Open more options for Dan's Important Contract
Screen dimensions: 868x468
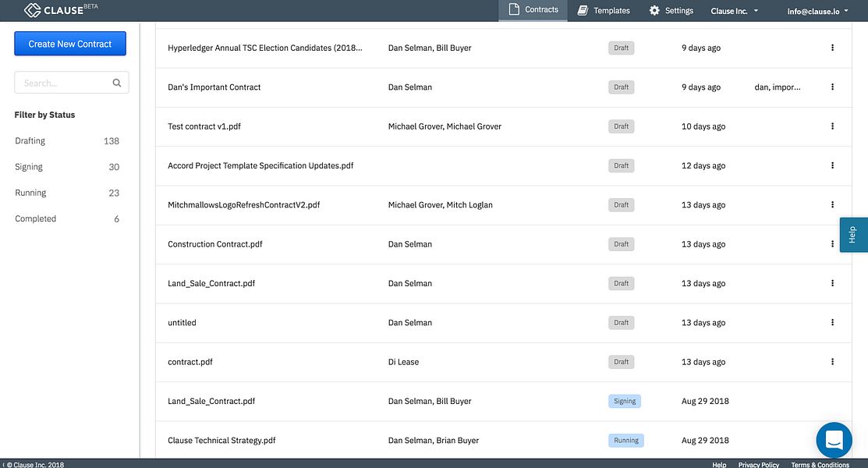832,87
